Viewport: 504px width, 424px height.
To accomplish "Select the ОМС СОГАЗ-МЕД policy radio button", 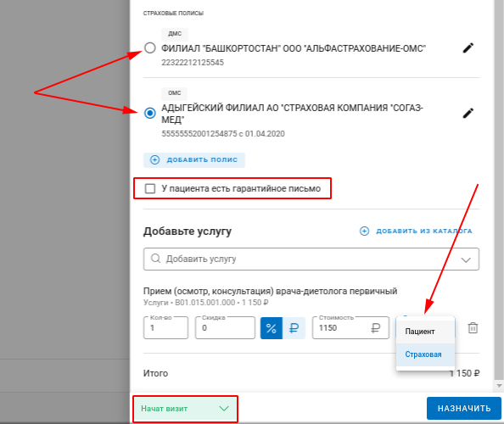I will [x=150, y=113].
